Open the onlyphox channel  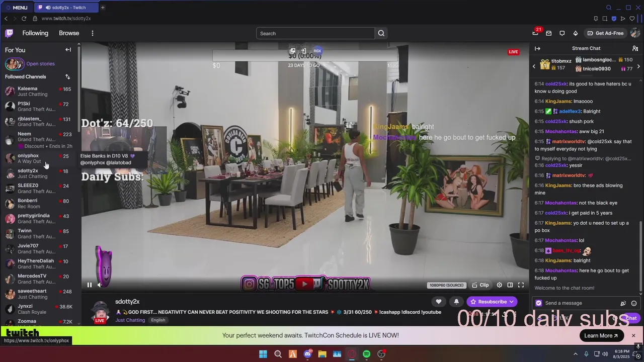pyautogui.click(x=39, y=158)
